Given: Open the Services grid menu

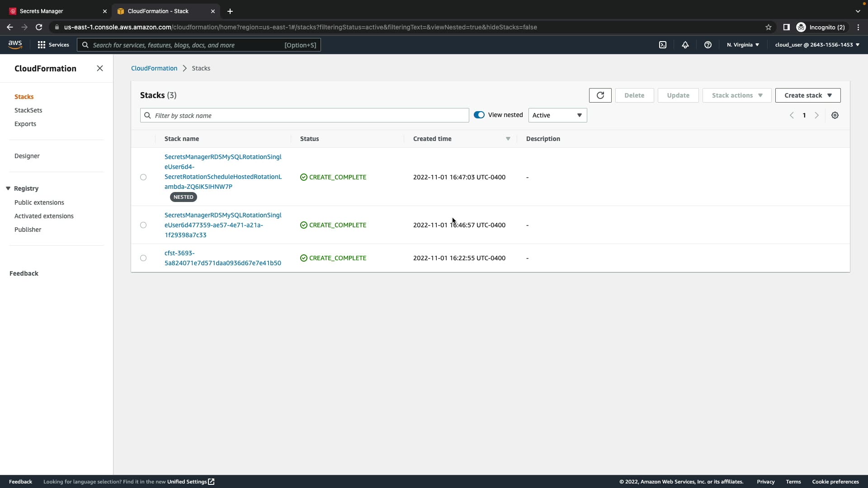Looking at the screenshot, I should 53,45.
